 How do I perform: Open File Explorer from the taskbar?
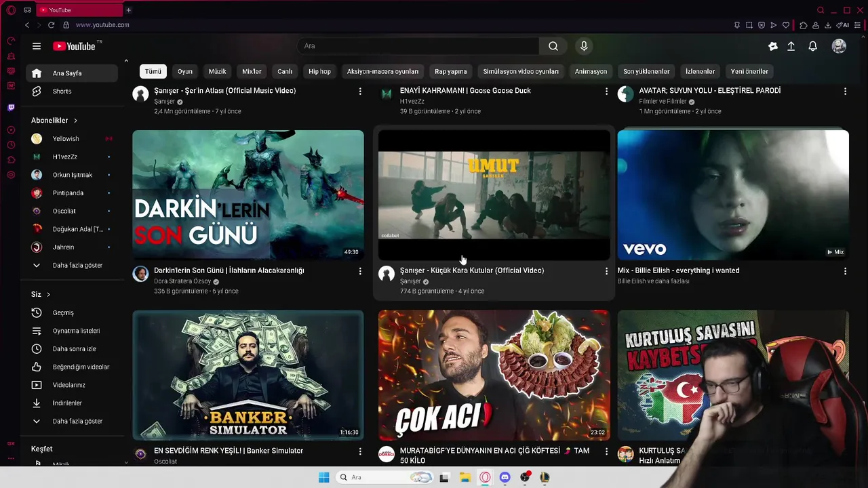[465, 477]
